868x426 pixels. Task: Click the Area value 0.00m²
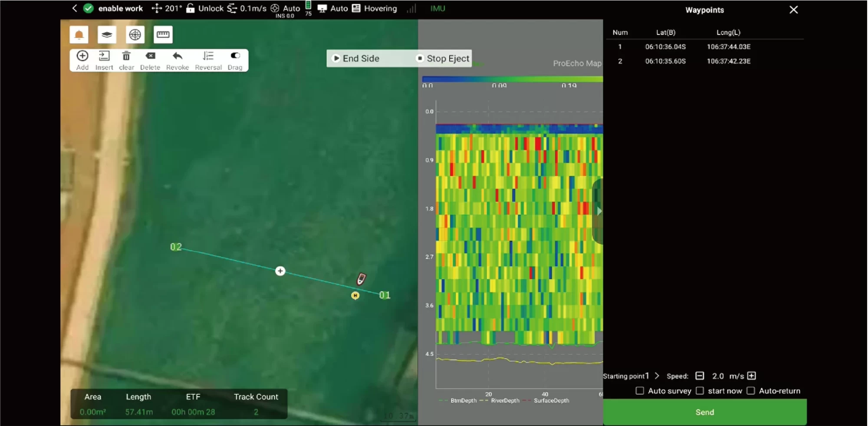click(x=93, y=412)
